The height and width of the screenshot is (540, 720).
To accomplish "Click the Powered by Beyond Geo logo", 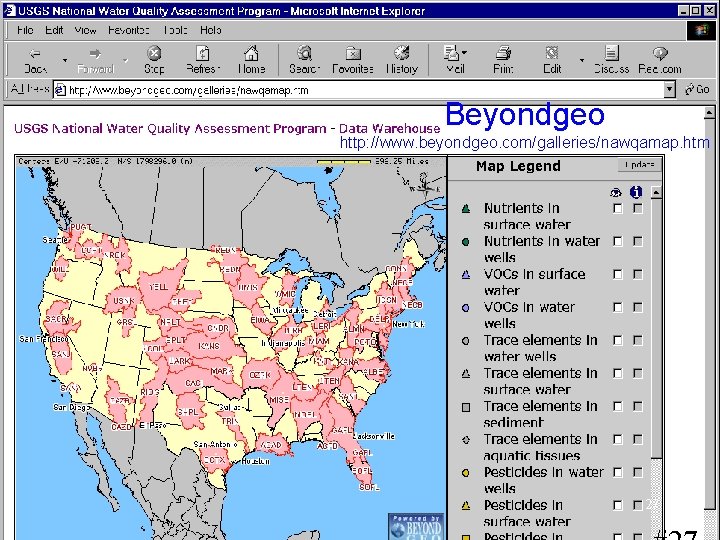I will pos(416,526).
